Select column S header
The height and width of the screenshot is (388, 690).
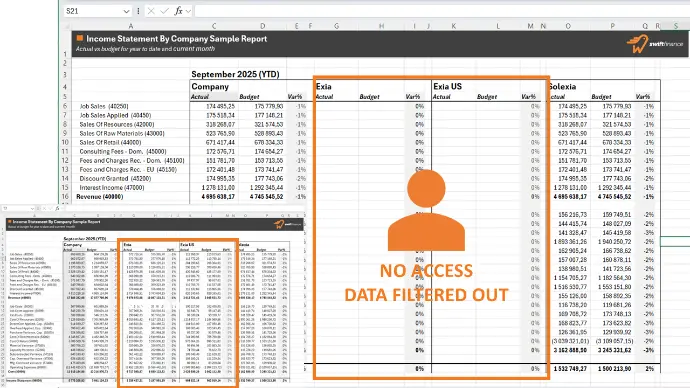pyautogui.click(x=675, y=26)
